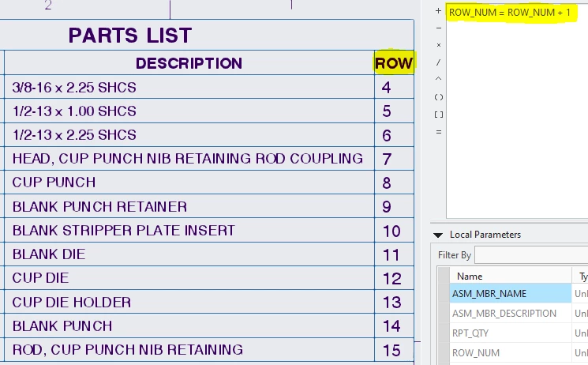Insert the divide slash operator
The image size is (588, 365).
point(438,62)
